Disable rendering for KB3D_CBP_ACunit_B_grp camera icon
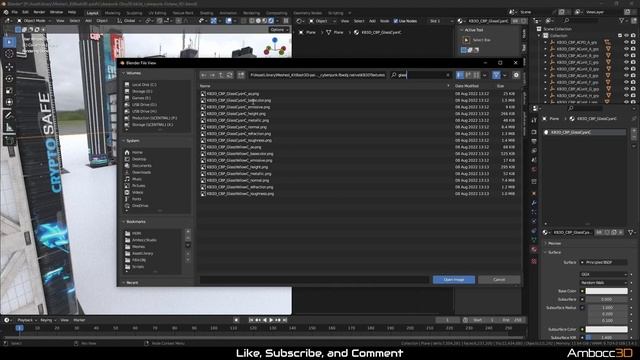 tap(633, 56)
